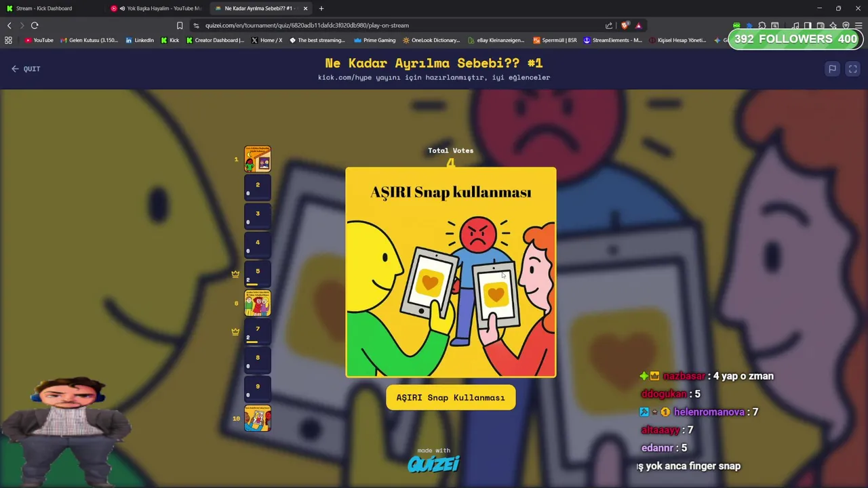868x488 pixels.
Task: Click the browser forward arrow
Action: coord(22,25)
